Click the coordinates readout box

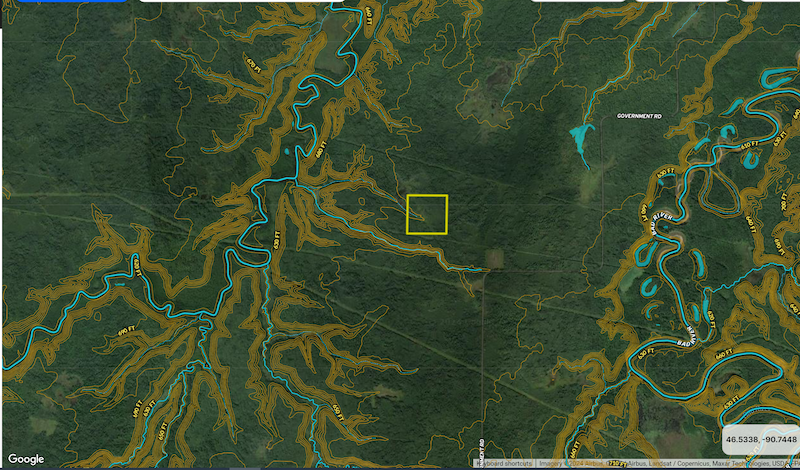pos(759,439)
